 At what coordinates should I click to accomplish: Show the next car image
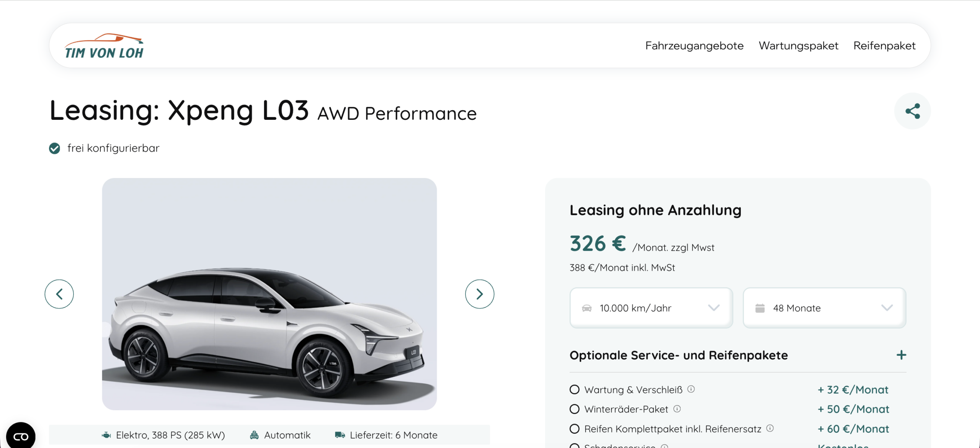coord(479,294)
